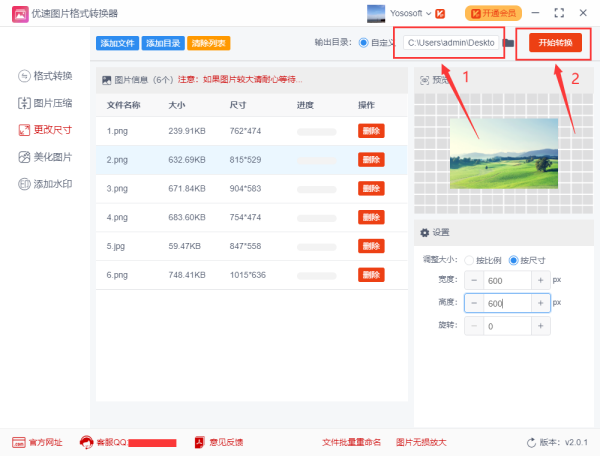Image resolution: width=600 pixels, height=456 pixels.
Task: Open the 更改尺寸 sidebar tab
Action: click(x=45, y=130)
